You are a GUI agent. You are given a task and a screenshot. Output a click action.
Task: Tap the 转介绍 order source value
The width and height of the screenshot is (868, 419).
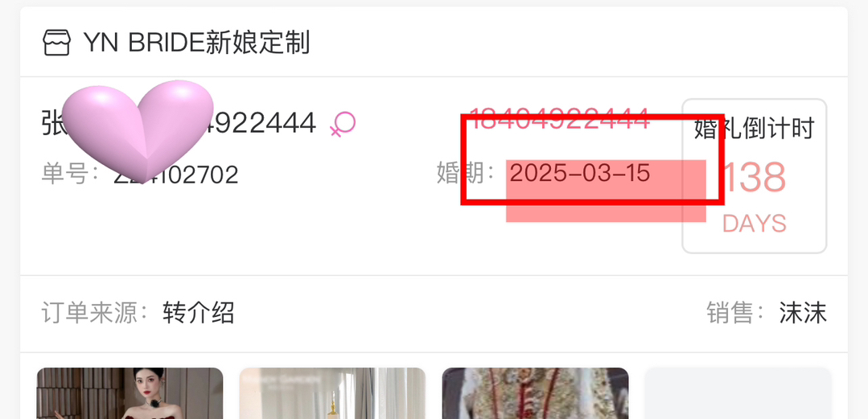tap(198, 314)
